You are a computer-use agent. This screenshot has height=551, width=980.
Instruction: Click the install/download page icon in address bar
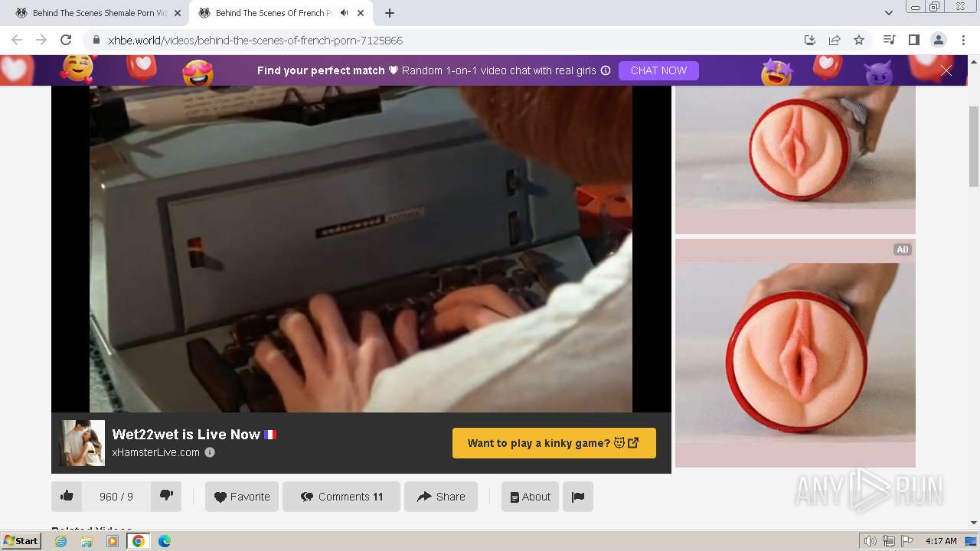coord(809,40)
